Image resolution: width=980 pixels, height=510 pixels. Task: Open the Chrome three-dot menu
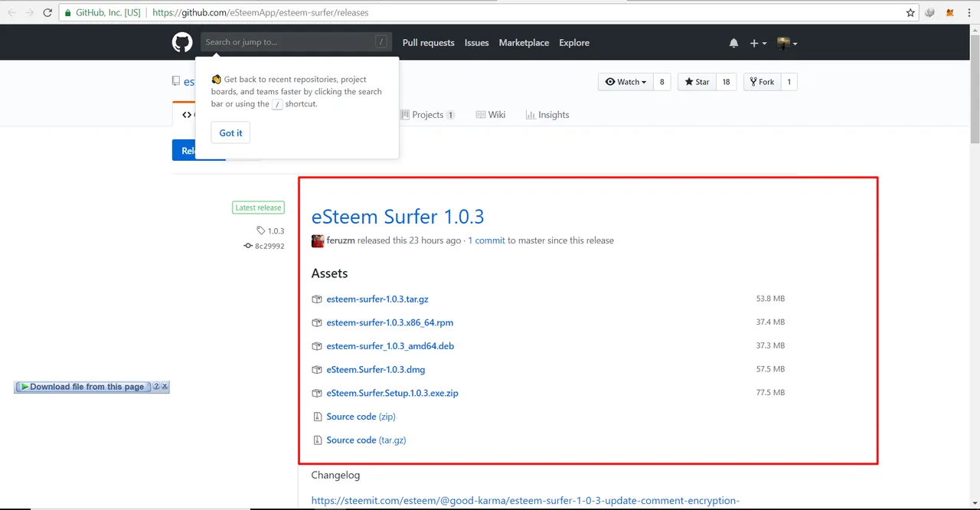(x=969, y=12)
